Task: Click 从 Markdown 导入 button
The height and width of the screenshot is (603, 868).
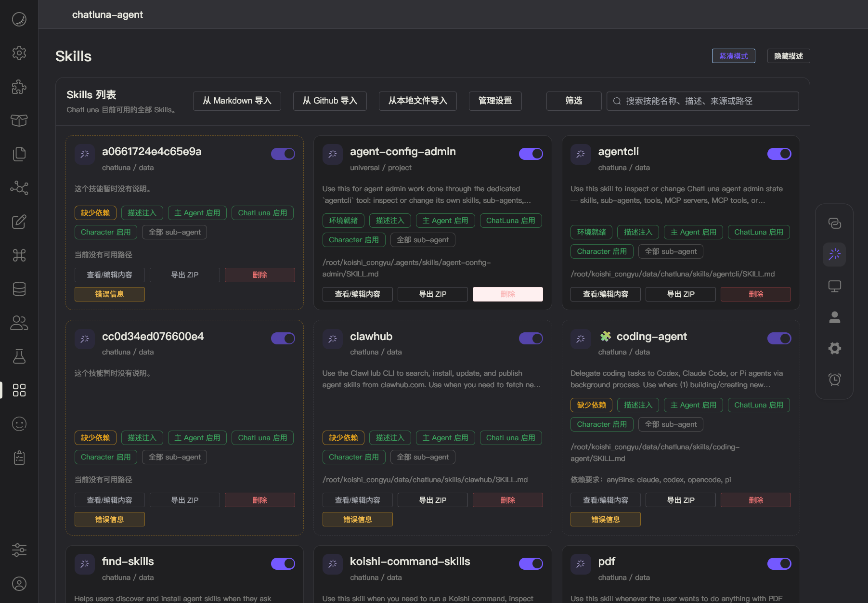Action: (237, 101)
